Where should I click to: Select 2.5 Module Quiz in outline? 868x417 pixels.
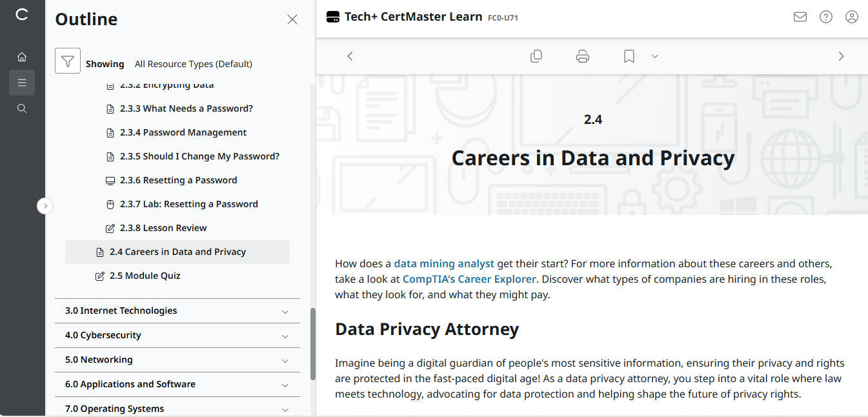(145, 276)
